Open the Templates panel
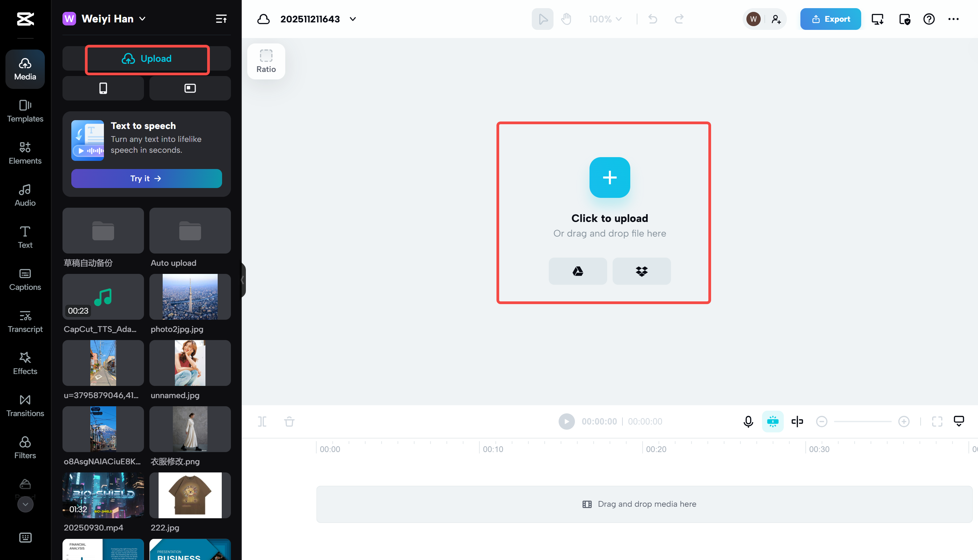The width and height of the screenshot is (978, 560). click(x=25, y=111)
